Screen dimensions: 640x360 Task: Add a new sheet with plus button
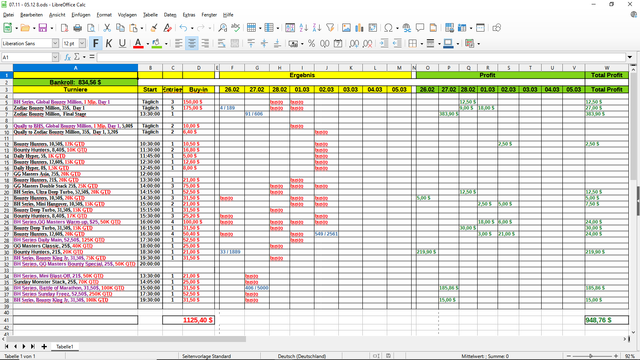(44, 347)
